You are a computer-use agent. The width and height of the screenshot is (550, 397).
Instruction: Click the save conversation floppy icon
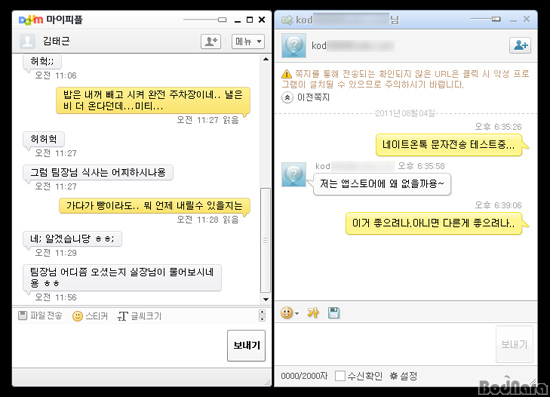point(334,312)
